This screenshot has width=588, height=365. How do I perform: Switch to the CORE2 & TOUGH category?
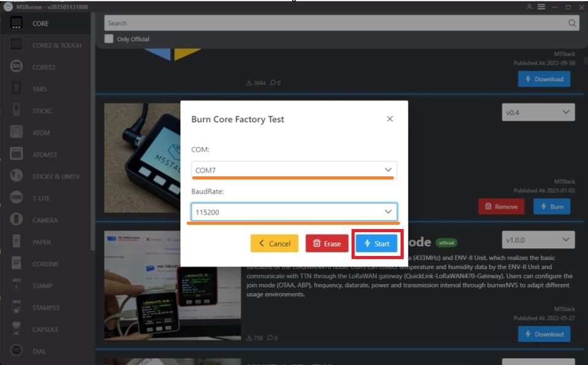[x=56, y=45]
